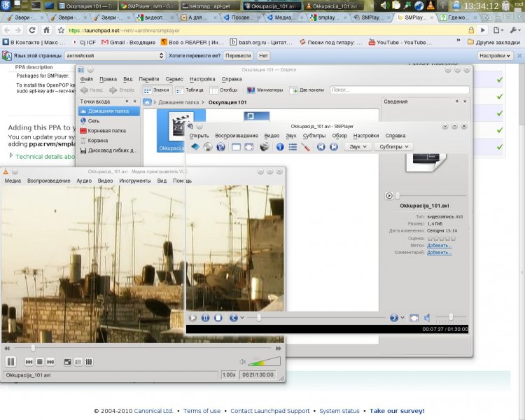Click VLC next media button
Screen dimensions: 525x420
50,362
